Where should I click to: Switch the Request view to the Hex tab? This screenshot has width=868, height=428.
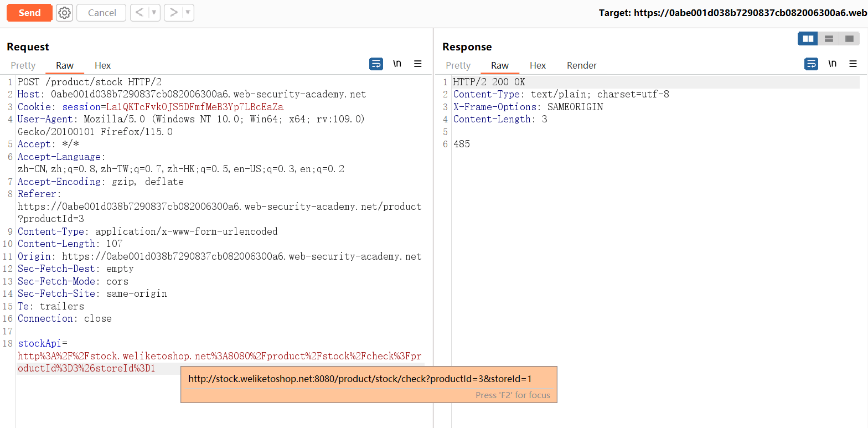point(102,65)
